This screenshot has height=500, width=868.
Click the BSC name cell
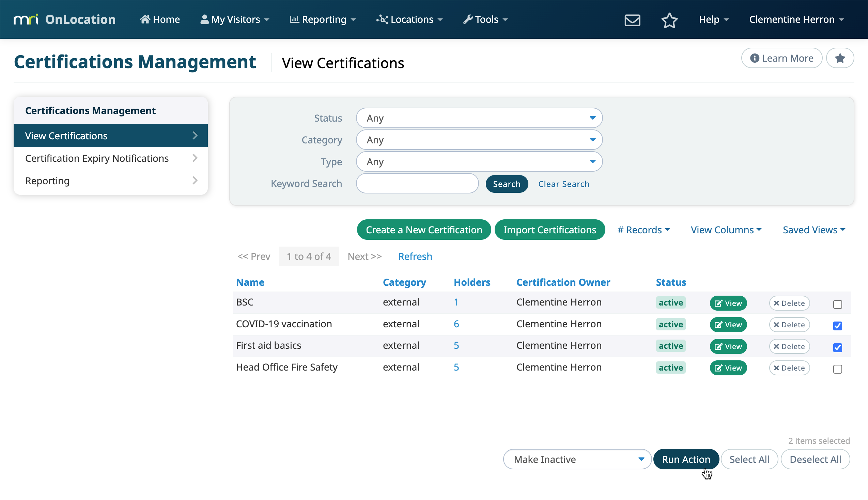tap(245, 302)
